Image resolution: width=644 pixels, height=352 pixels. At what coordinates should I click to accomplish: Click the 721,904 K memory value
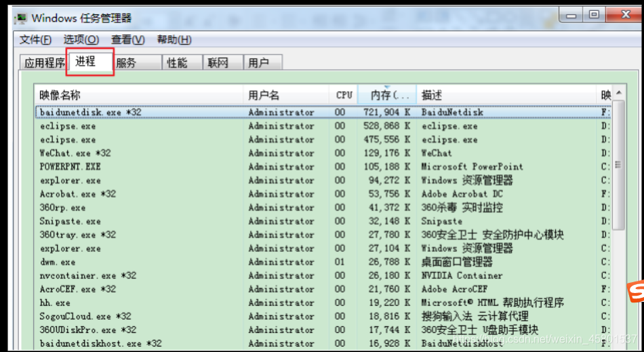(x=387, y=112)
